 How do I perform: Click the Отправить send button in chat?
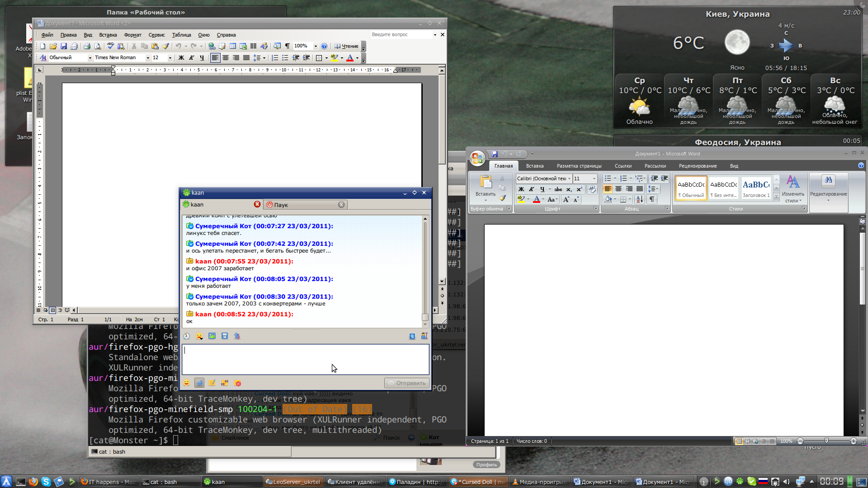tap(406, 383)
